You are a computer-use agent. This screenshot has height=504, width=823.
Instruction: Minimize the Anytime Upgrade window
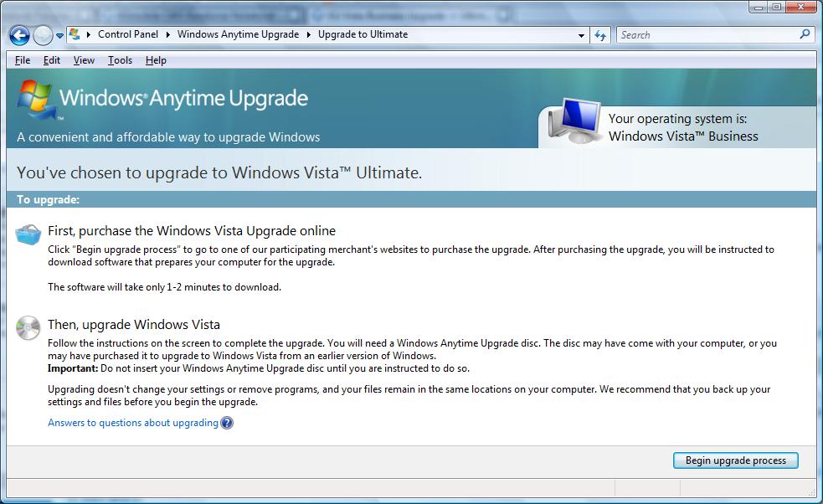(758, 8)
